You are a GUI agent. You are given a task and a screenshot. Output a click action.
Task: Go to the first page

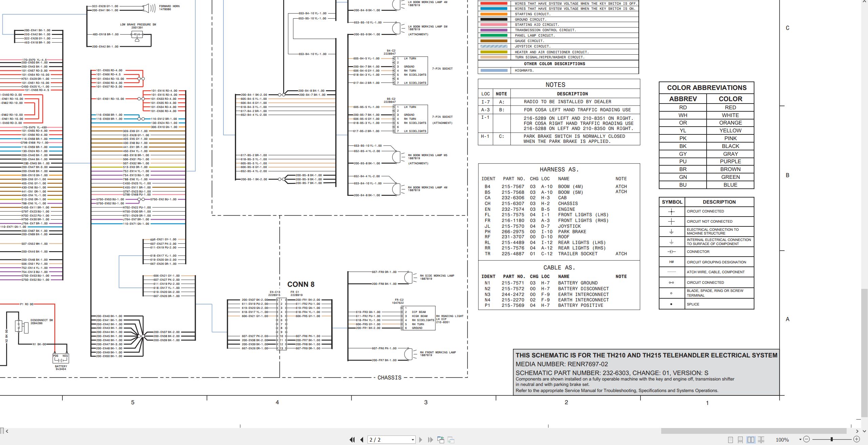point(352,440)
